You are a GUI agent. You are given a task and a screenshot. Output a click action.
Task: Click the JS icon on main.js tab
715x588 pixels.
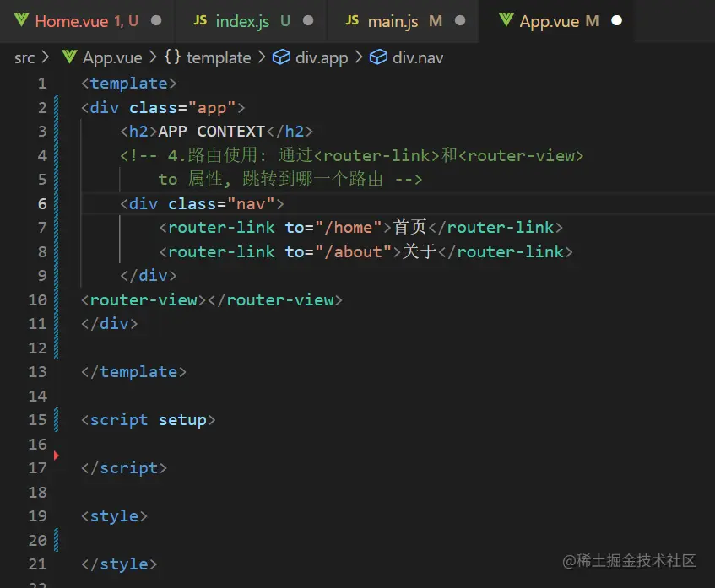pos(352,20)
